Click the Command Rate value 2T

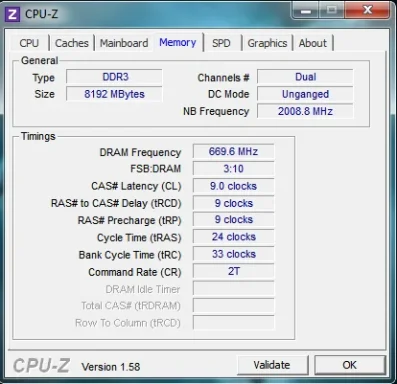234,271
